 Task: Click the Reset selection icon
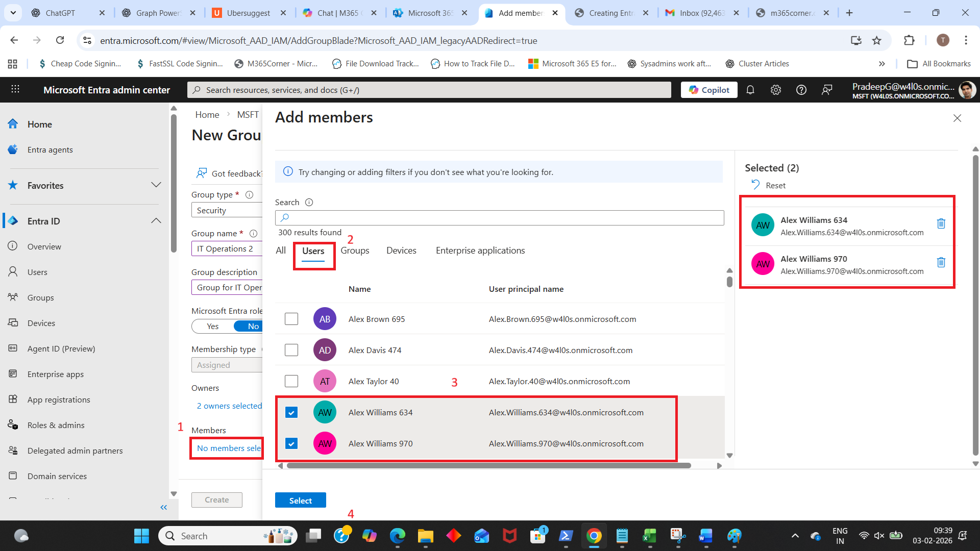click(x=756, y=185)
